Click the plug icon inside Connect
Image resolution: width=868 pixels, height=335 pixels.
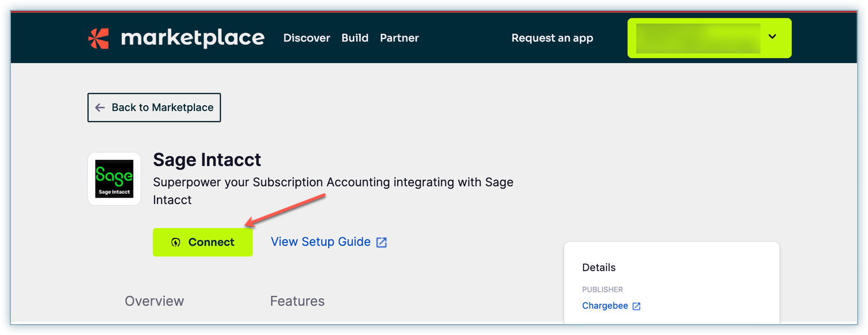(x=176, y=242)
